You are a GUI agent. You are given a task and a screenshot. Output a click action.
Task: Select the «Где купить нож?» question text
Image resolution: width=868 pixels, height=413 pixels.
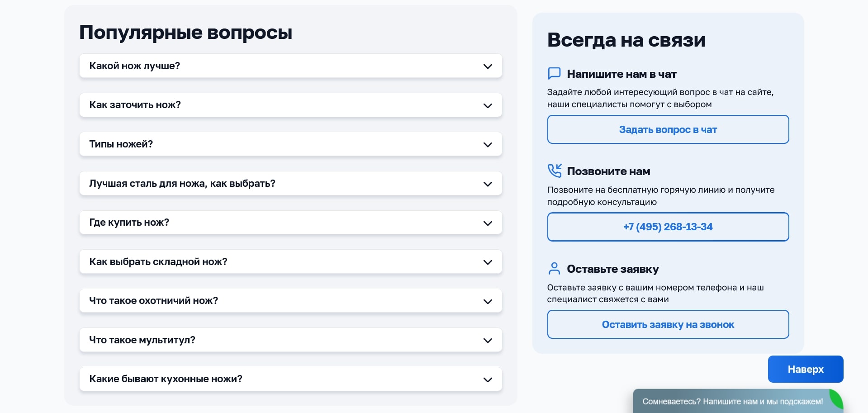(x=129, y=223)
